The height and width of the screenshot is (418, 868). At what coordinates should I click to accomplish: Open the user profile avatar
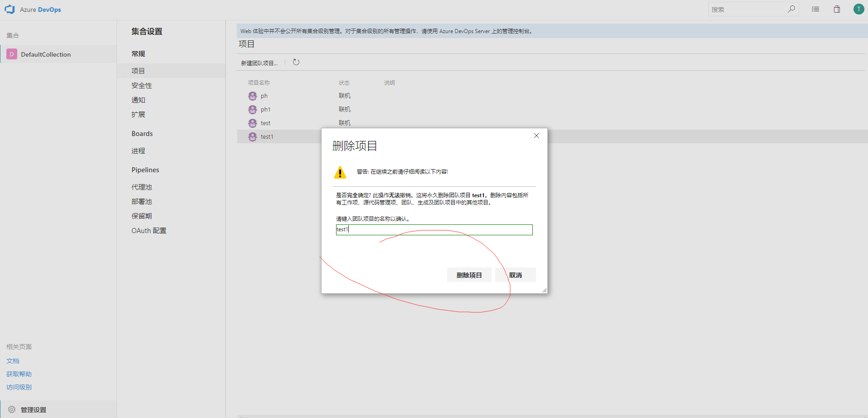[x=858, y=9]
